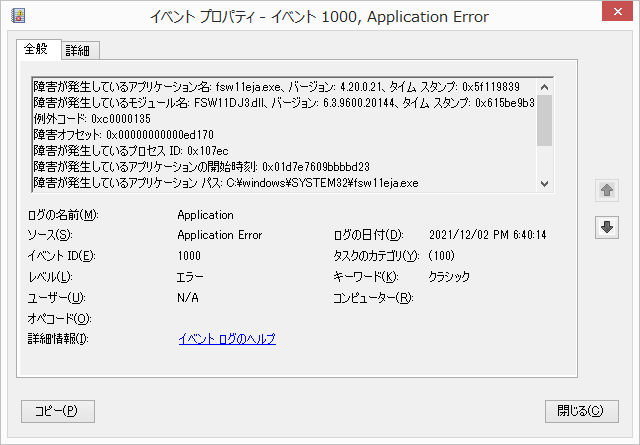The image size is (640, 445).
Task: Show next event with down arrow button
Action: pos(607,227)
